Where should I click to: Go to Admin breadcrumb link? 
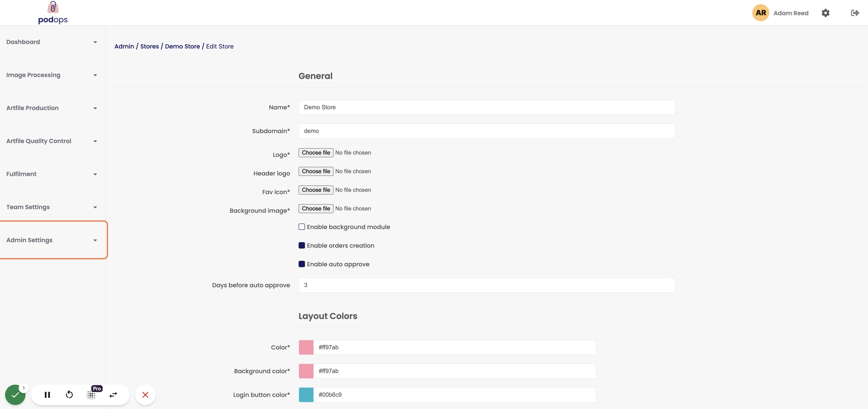click(x=124, y=46)
